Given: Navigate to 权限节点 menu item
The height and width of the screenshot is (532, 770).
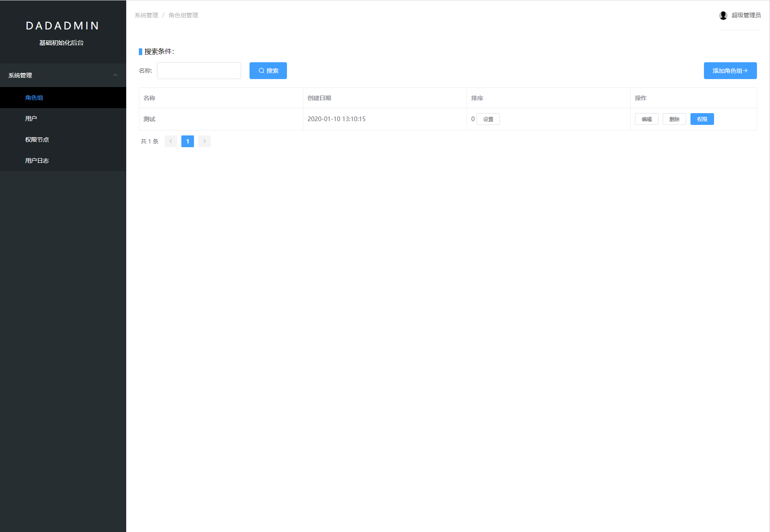Looking at the screenshot, I should tap(37, 140).
